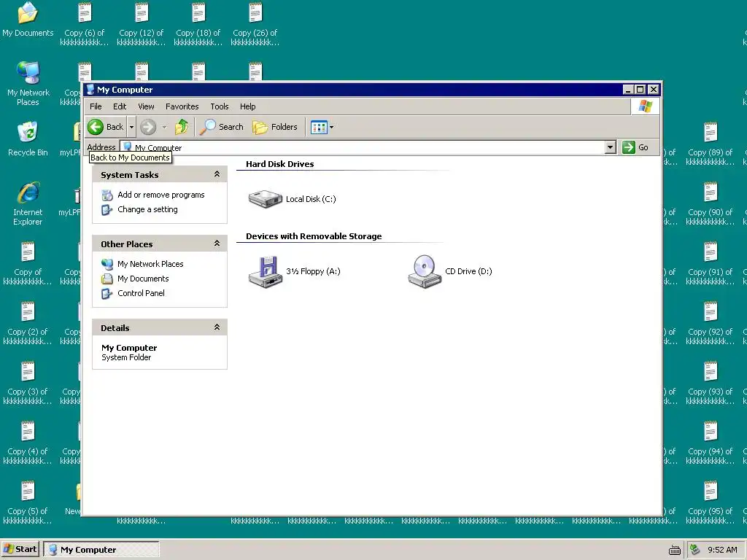
Task: Open the Favorites menu
Action: 182,106
